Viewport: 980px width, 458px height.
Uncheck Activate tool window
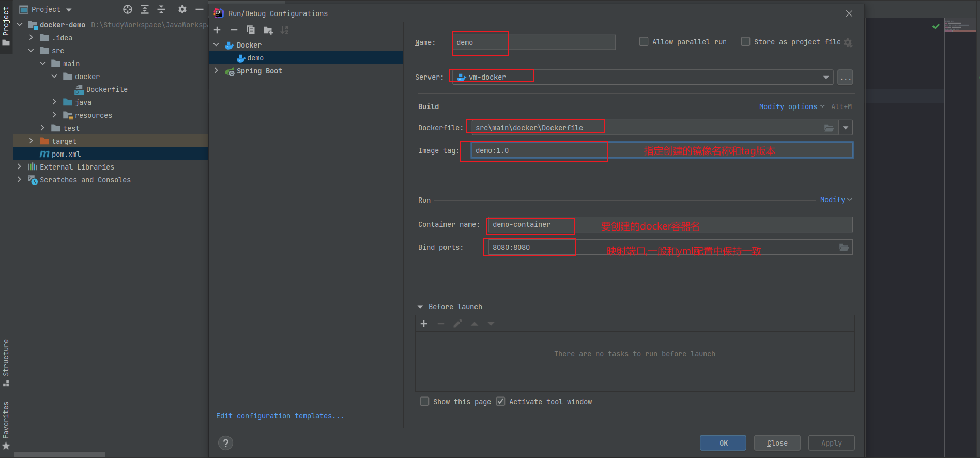point(500,402)
